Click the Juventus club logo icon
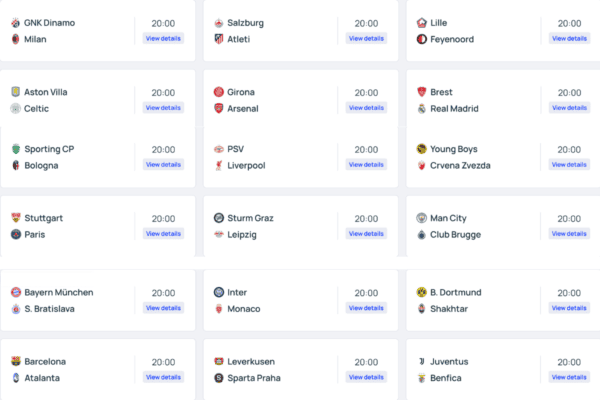 coord(421,361)
